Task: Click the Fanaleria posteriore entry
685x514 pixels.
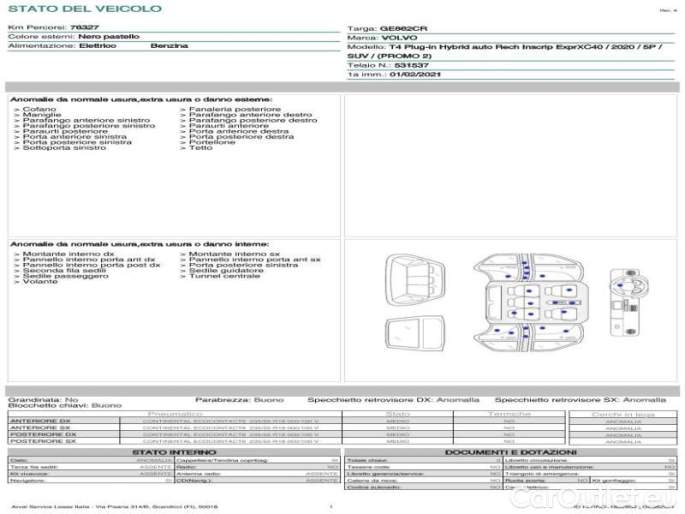Action: [235, 109]
